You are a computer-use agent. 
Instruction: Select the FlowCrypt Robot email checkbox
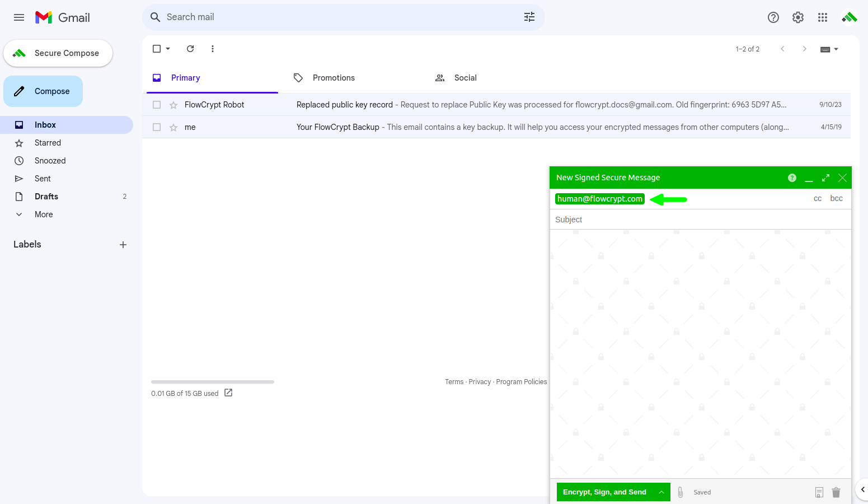[x=157, y=105]
